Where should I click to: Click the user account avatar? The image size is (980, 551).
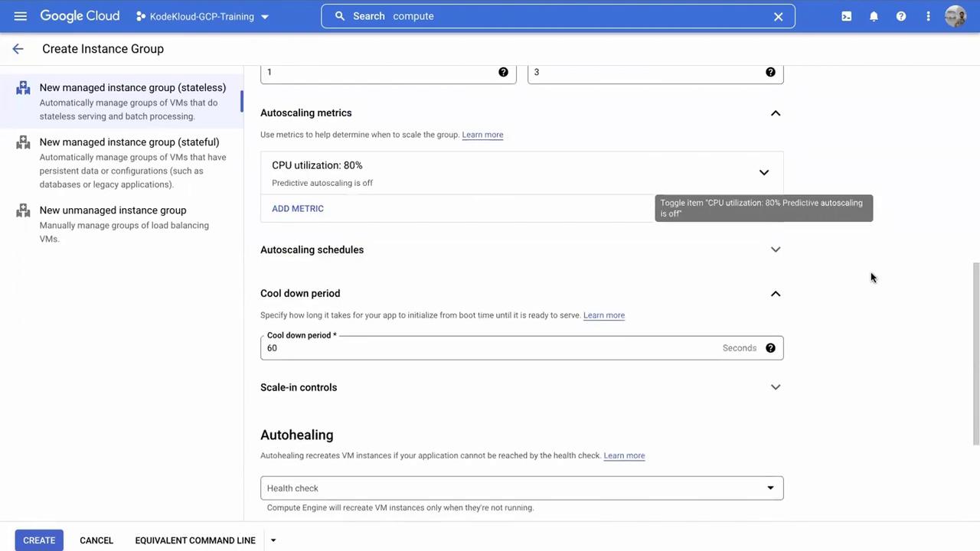tap(955, 16)
